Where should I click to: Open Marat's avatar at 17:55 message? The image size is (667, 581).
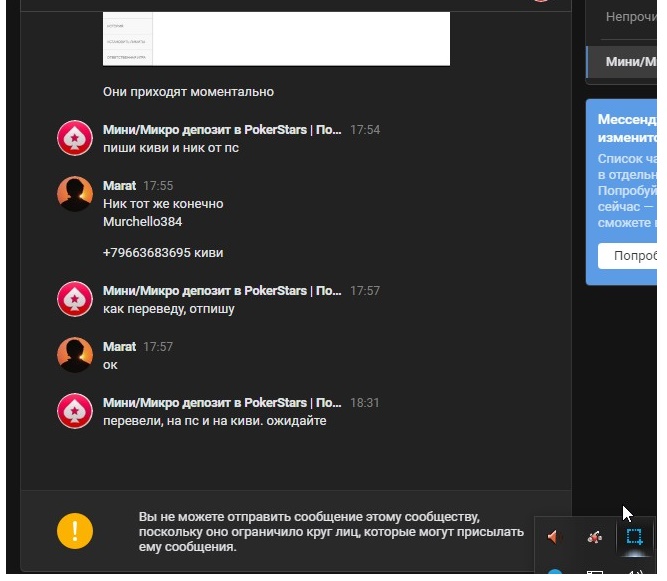click(x=75, y=194)
